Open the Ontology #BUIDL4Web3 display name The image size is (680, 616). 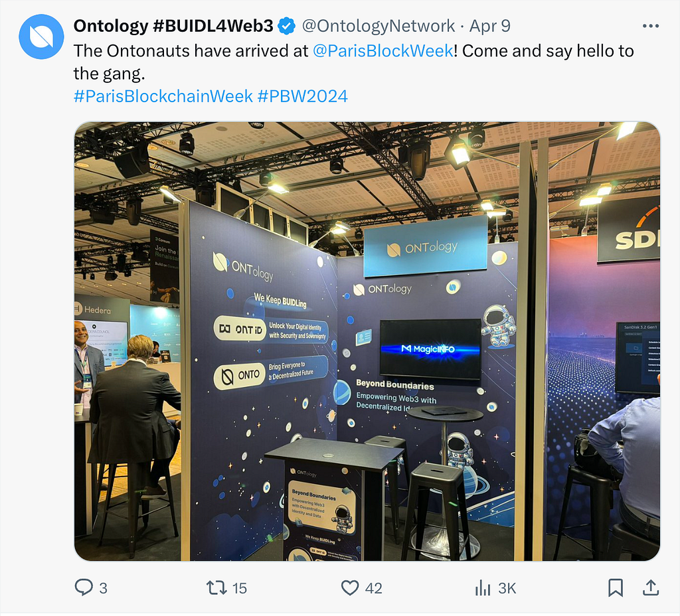coord(173,26)
